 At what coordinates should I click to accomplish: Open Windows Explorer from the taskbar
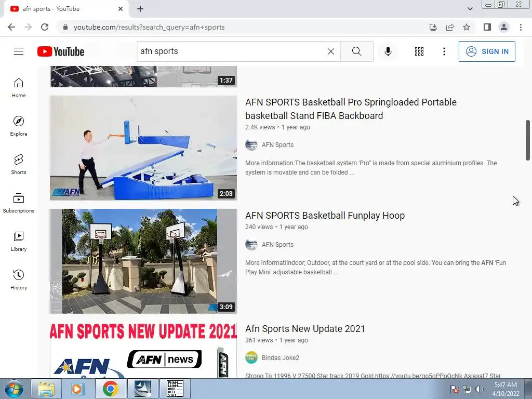point(46,389)
